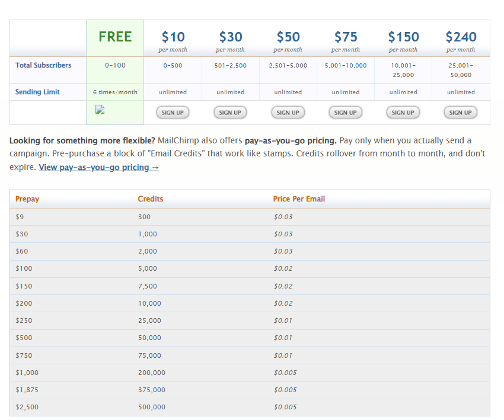The height and width of the screenshot is (420, 504).
Task: Click the Sending Limit row label
Action: point(37,92)
